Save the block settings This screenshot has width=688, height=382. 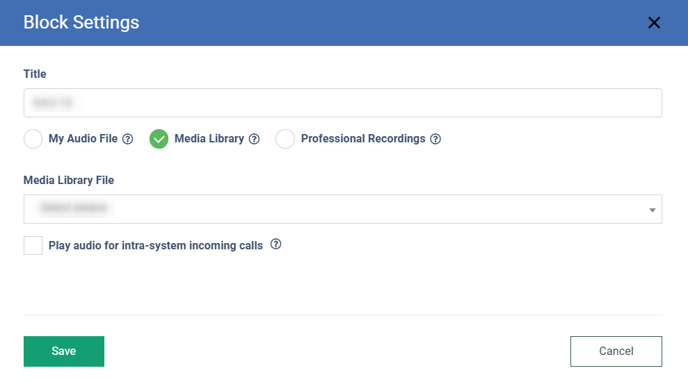(64, 351)
